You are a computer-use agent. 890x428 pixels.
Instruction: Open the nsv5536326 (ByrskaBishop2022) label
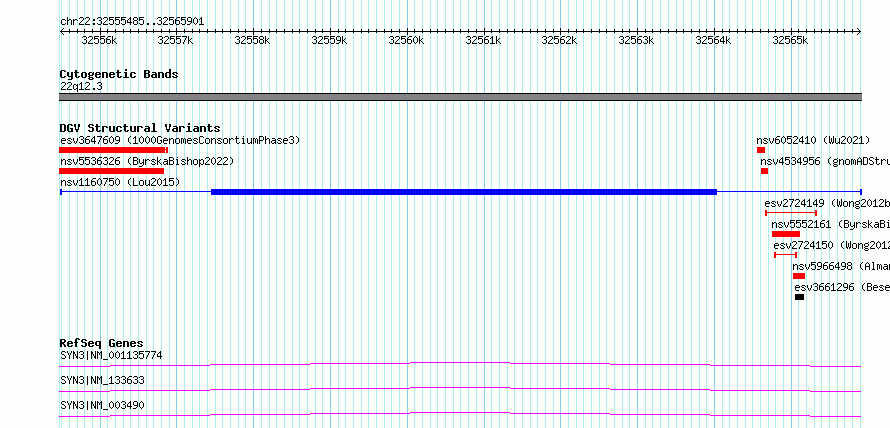tap(147, 162)
